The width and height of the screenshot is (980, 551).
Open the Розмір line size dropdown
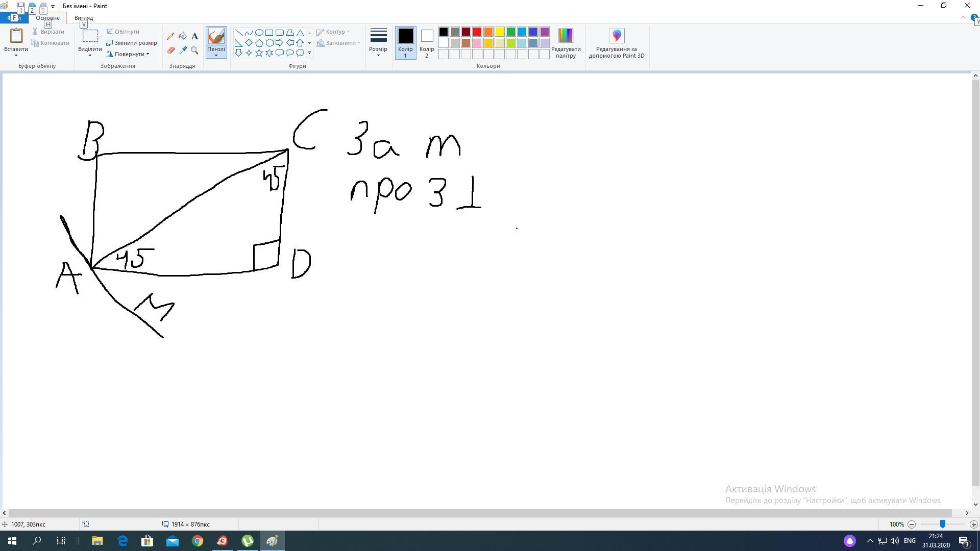click(378, 42)
